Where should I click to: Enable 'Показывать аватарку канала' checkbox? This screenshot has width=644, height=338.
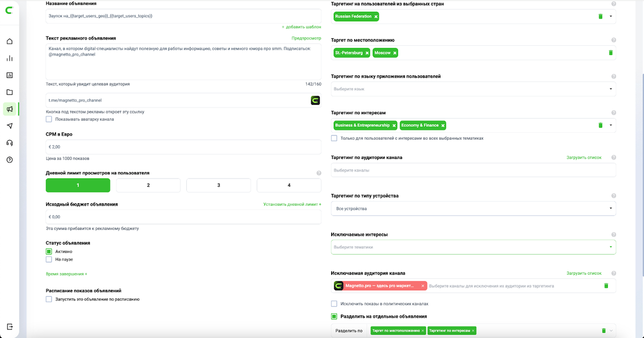point(49,119)
